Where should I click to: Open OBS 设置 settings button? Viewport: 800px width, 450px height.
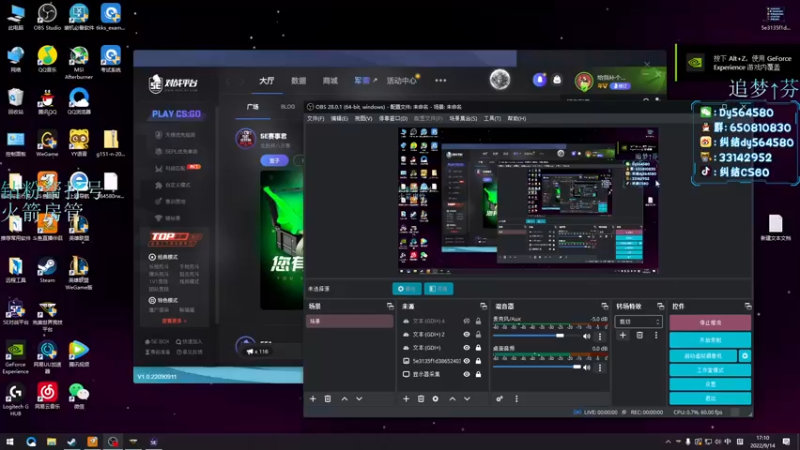(710, 384)
